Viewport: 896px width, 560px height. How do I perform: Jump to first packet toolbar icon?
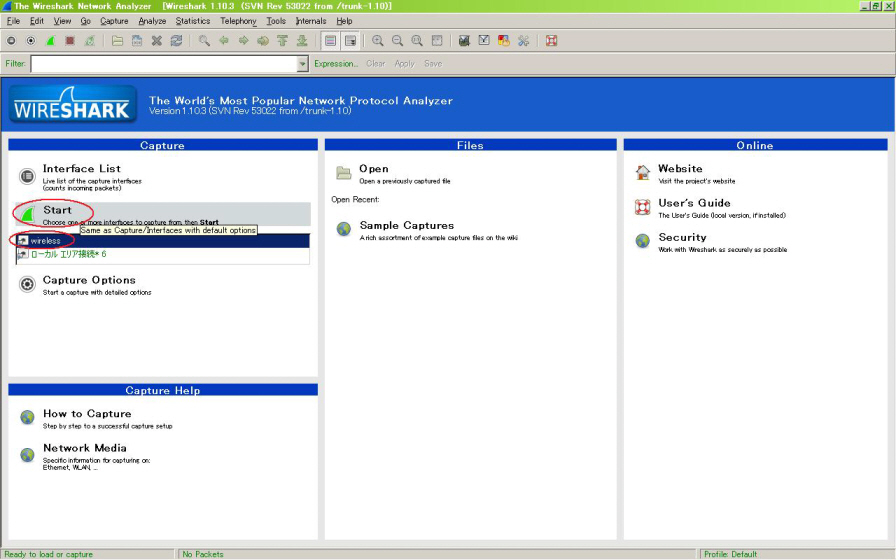[x=282, y=41]
